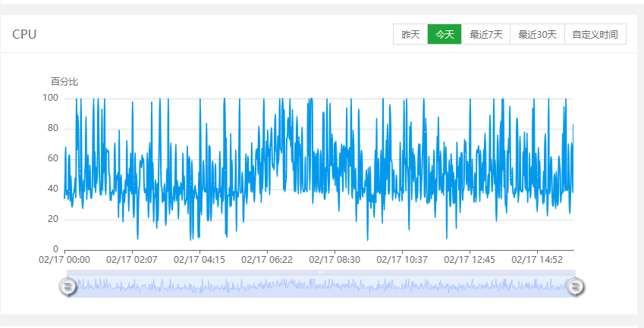
Task: Switch to the 最近30天 view
Action: (537, 35)
